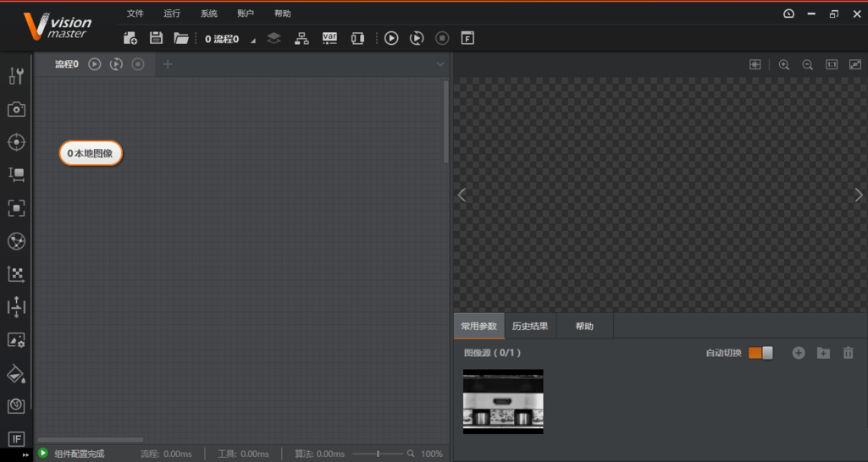Select the 0本地图像 node
Image resolution: width=868 pixels, height=462 pixels.
coord(91,153)
